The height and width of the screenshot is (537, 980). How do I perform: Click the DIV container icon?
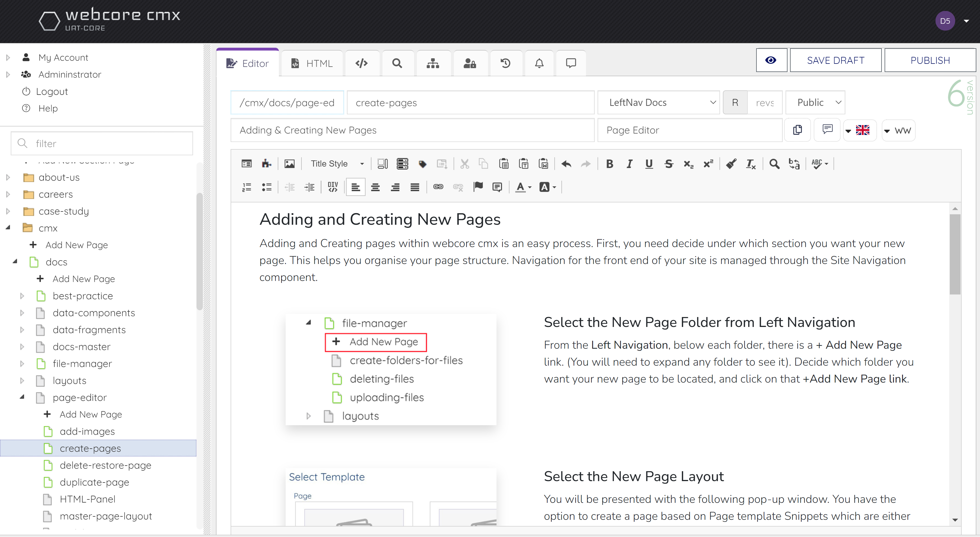[333, 187]
